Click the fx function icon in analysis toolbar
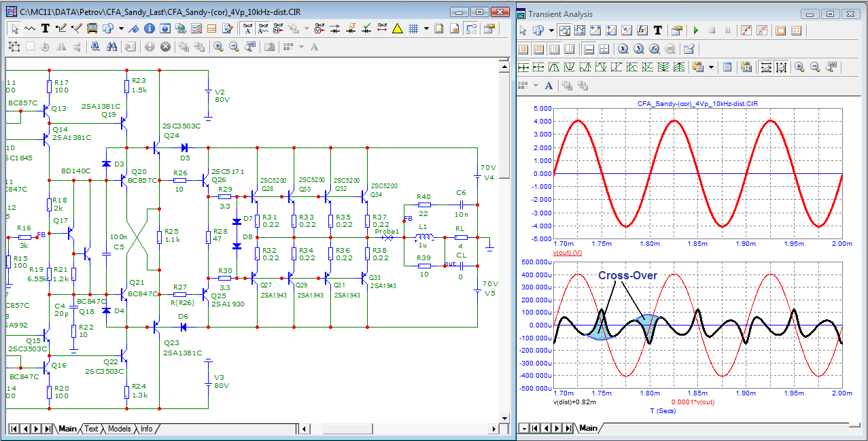This screenshot has width=868, height=441. click(642, 31)
